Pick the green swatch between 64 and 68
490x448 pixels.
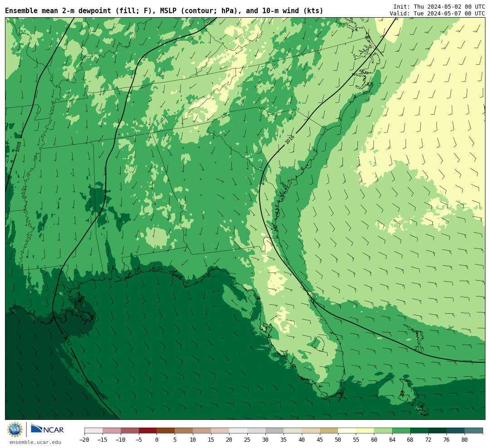pyautogui.click(x=402, y=431)
